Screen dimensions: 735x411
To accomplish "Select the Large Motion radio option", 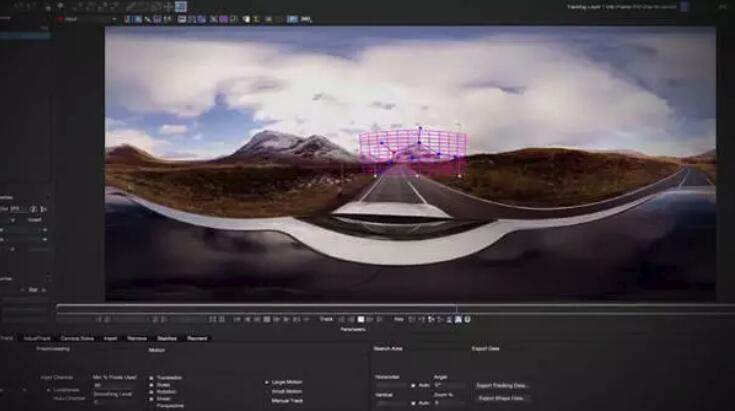I will click(x=268, y=382).
